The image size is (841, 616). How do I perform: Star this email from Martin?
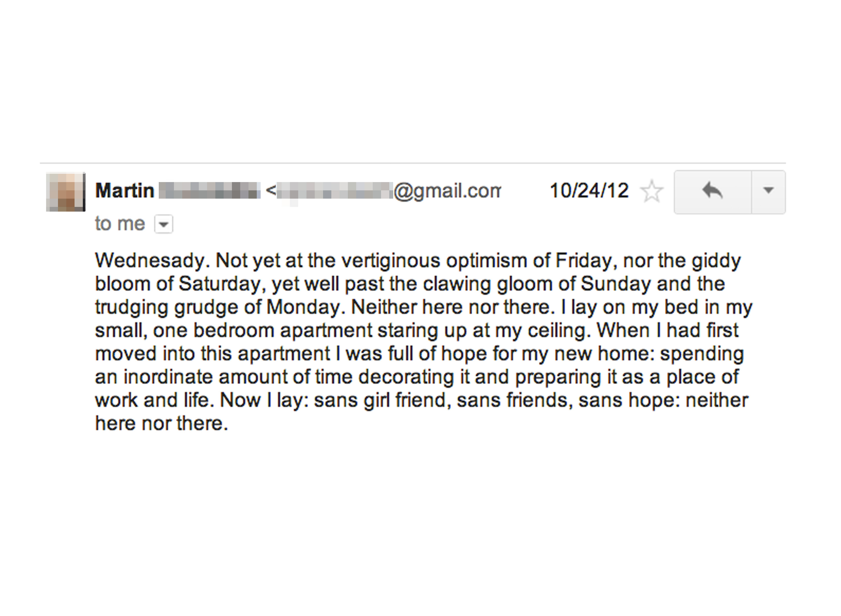652,191
